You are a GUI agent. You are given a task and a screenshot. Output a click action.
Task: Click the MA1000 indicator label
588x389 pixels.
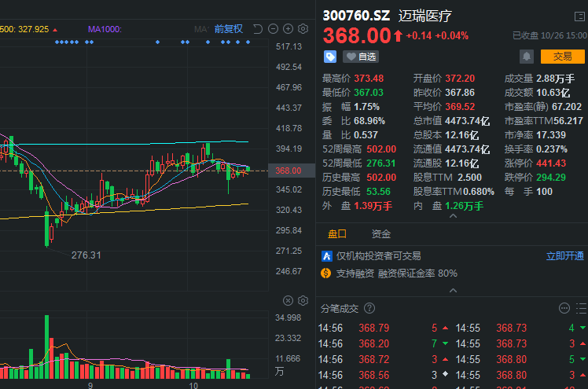pos(105,29)
